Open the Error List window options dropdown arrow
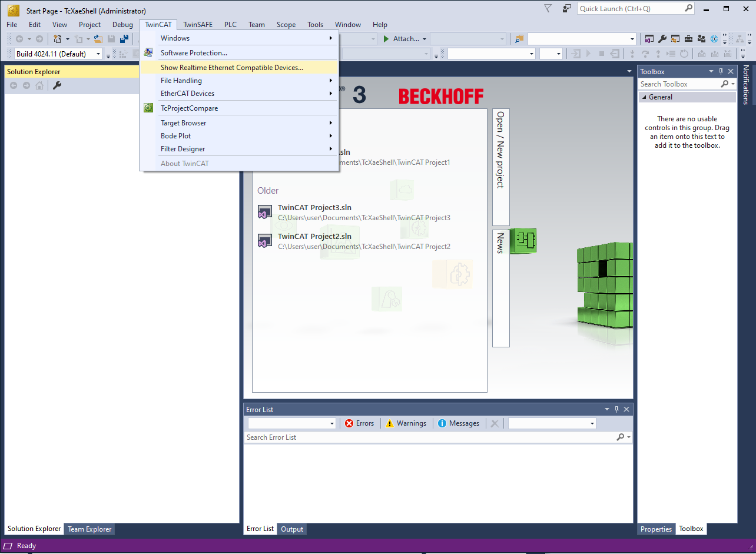 pos(607,410)
